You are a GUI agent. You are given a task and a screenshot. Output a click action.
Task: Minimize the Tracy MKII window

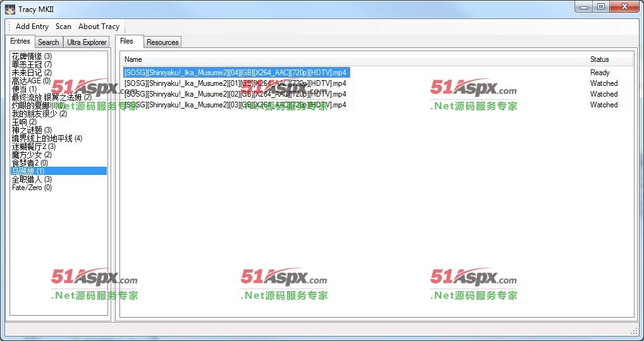click(x=583, y=6)
